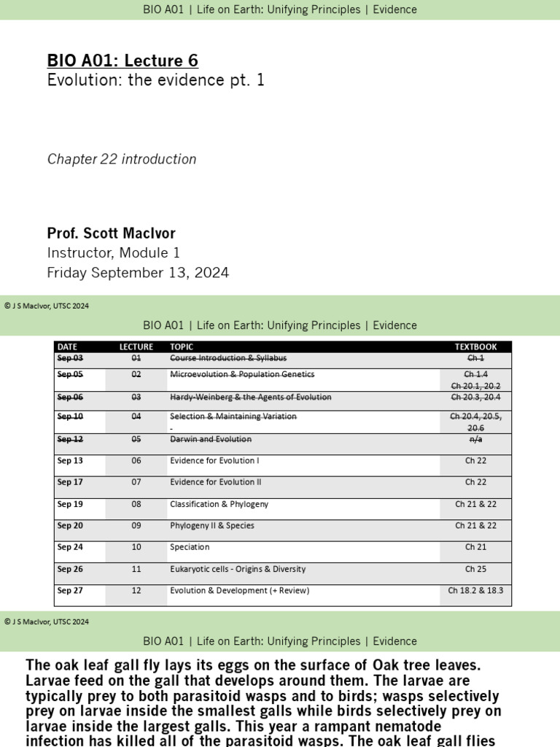Click the crossed-out "Hardy-Weinberg & the Agents of Evolution"

coord(250,398)
